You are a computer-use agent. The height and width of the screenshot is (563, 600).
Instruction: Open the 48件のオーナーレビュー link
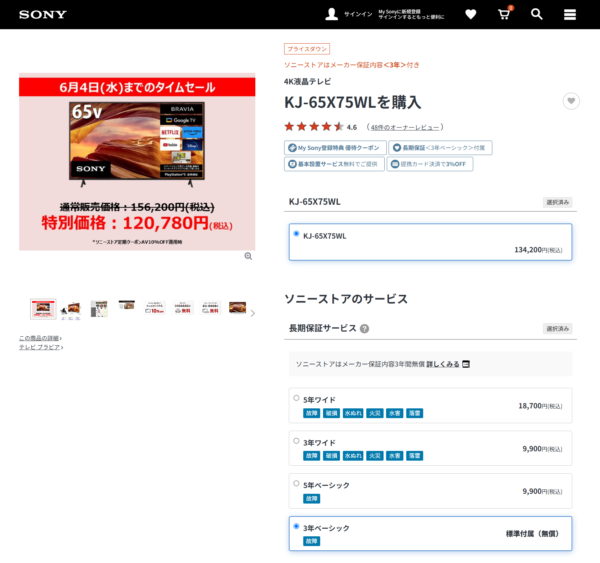pyautogui.click(x=405, y=127)
